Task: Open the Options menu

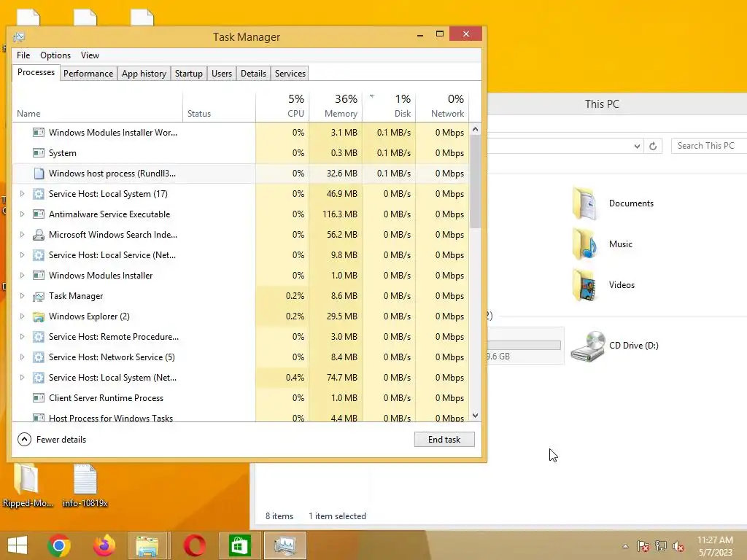Action: tap(55, 55)
